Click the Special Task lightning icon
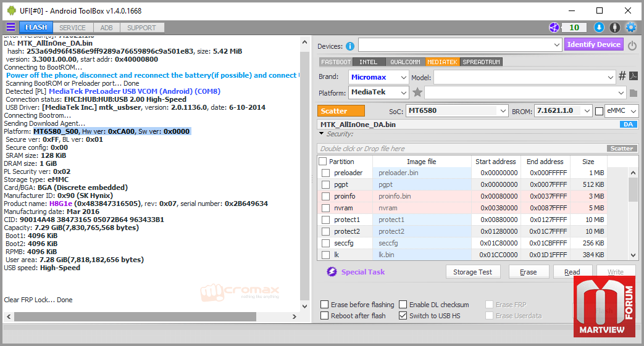The image size is (644, 346). click(332, 272)
